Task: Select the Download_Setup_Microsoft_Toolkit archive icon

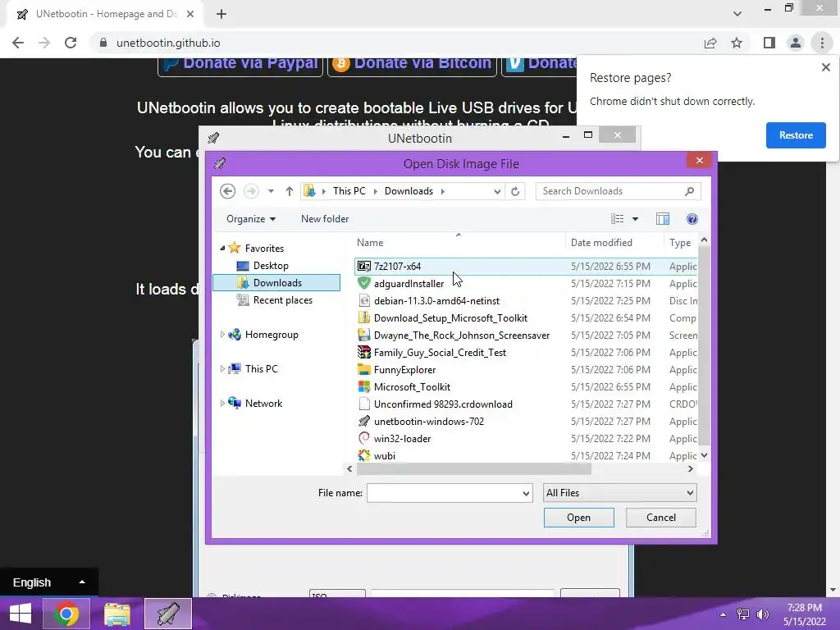Action: [363, 317]
